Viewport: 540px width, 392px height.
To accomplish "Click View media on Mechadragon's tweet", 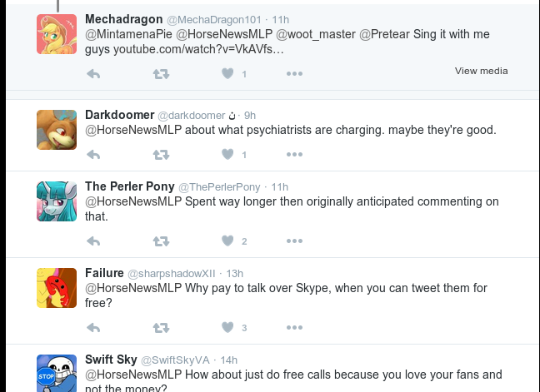I will [481, 71].
